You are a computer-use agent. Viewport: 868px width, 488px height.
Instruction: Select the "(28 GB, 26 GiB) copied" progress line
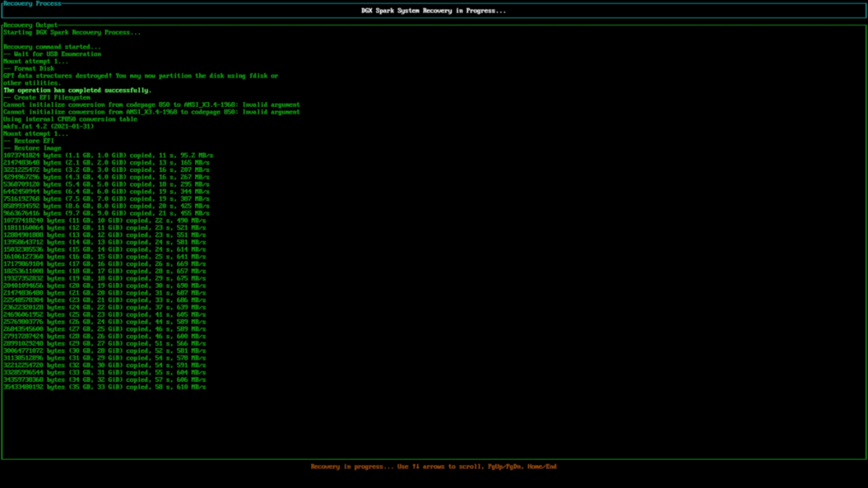tap(104, 336)
